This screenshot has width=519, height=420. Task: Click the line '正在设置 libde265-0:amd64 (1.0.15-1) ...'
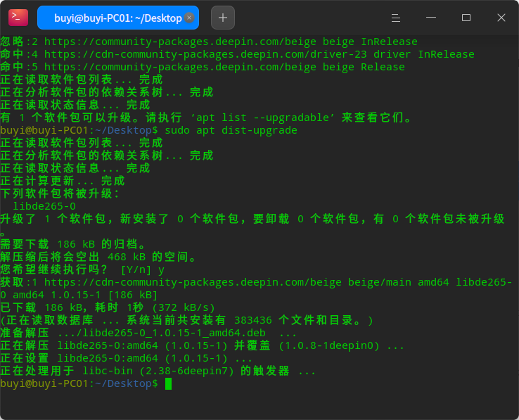tap(126, 358)
